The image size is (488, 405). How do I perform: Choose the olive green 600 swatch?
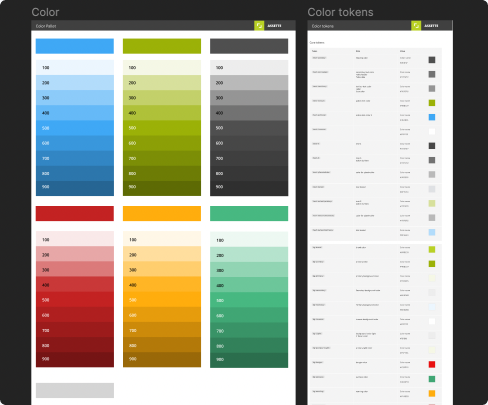[x=162, y=143]
